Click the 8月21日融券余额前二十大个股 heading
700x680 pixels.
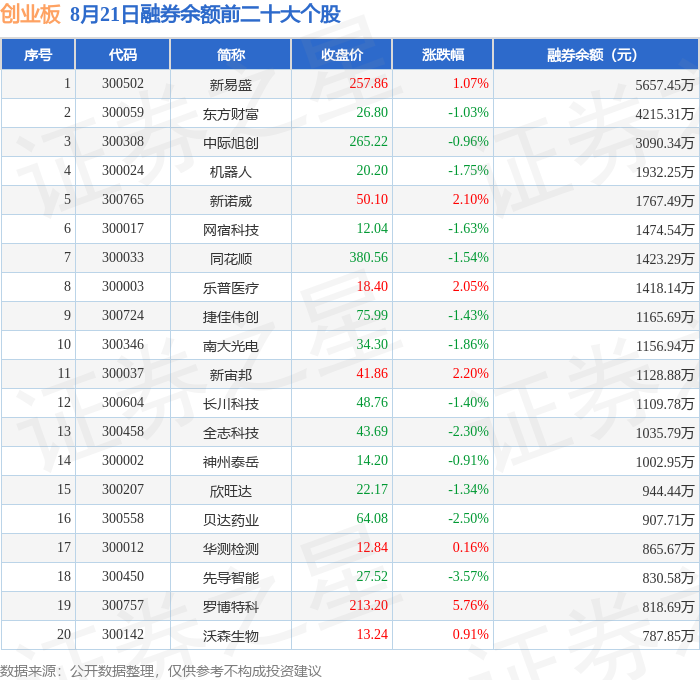[205, 14]
